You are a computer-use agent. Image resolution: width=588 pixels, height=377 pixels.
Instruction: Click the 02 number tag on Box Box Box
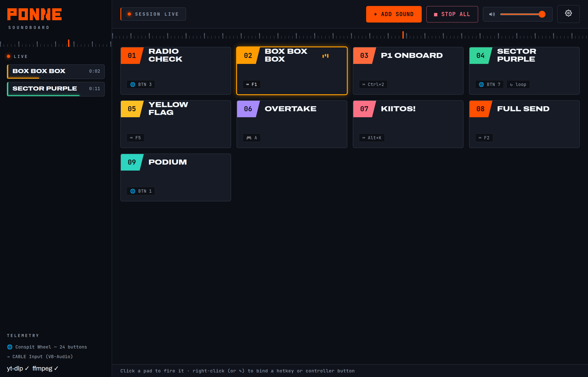(x=248, y=56)
